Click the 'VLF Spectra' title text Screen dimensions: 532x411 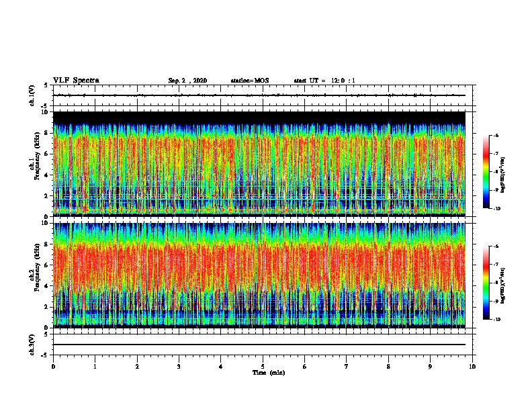[76, 81]
